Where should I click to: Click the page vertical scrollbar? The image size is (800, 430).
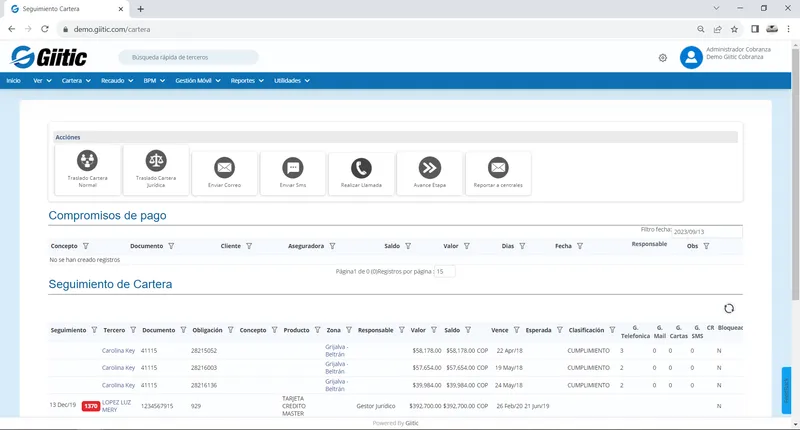pos(795,173)
